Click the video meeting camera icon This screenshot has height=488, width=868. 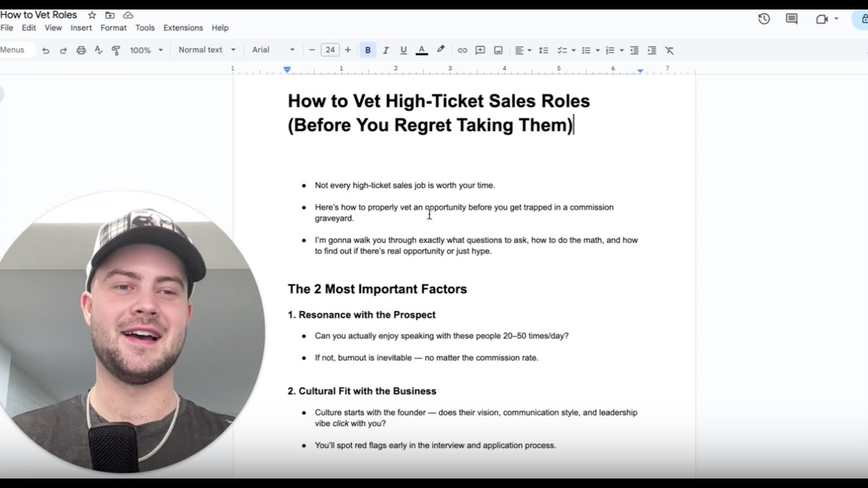pyautogui.click(x=822, y=19)
